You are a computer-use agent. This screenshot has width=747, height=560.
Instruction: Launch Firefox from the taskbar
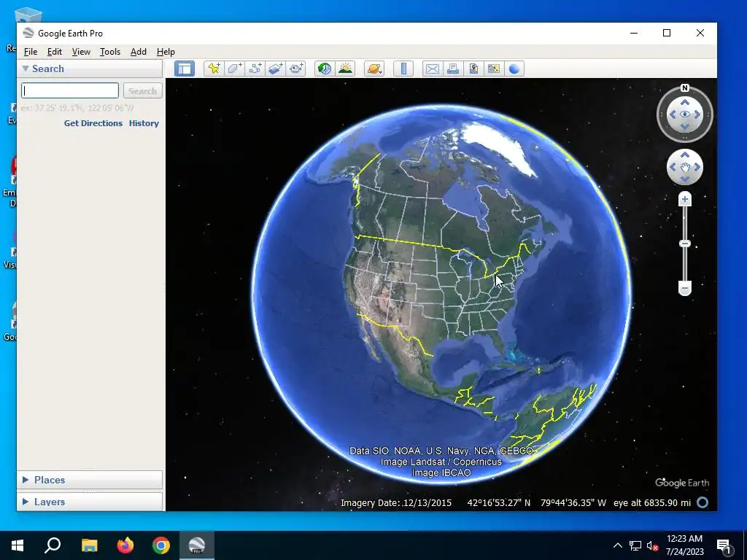(x=125, y=545)
